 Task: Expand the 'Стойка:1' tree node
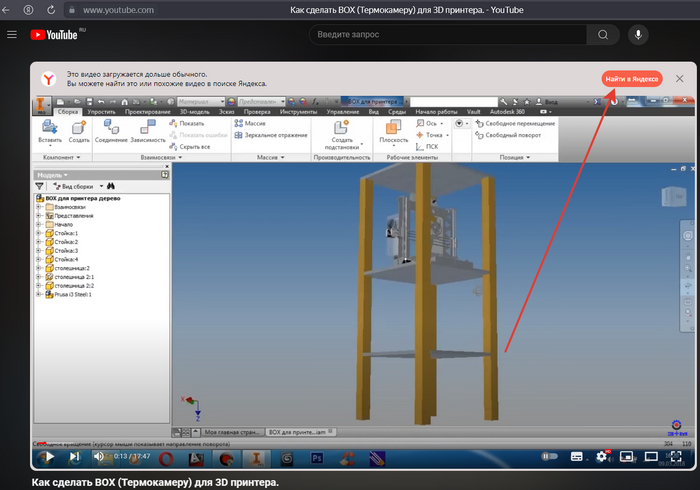(x=39, y=233)
